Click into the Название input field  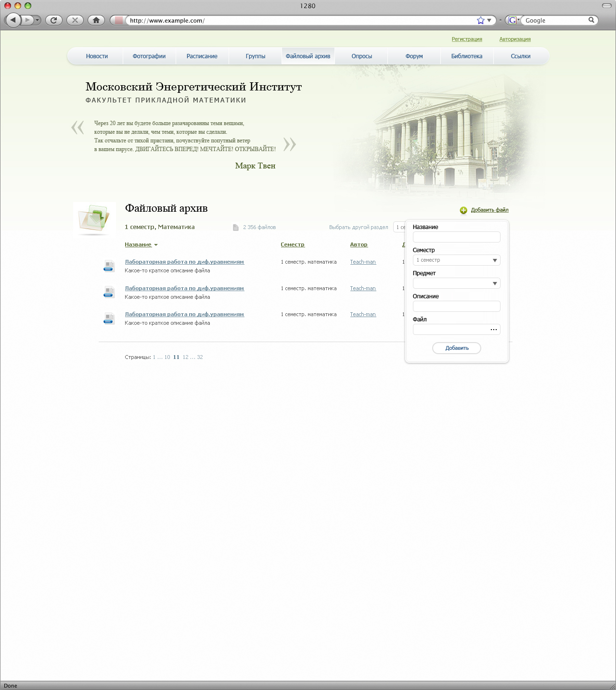click(x=457, y=237)
